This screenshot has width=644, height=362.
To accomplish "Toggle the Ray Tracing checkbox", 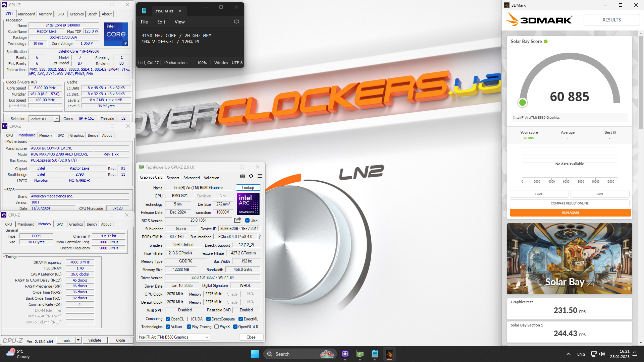I will click(189, 327).
